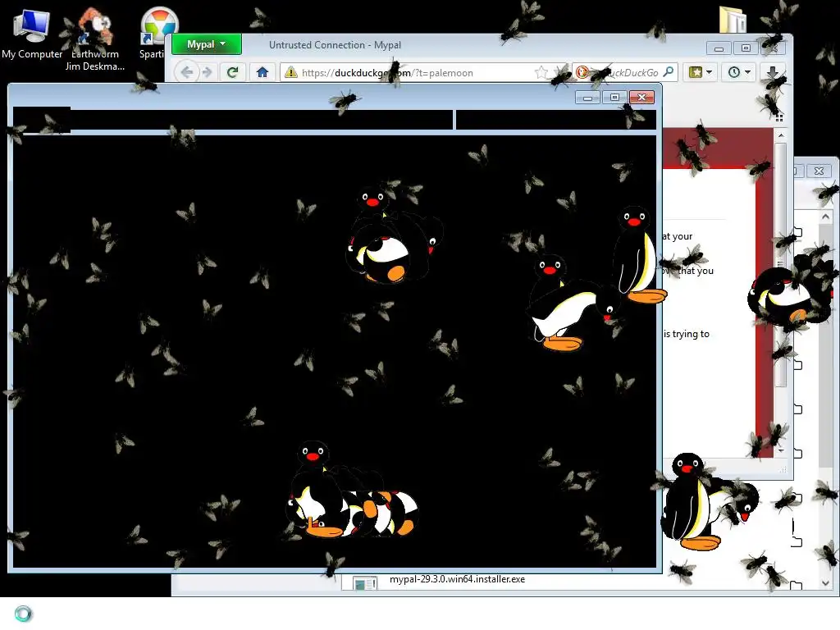Go back with the browser Back arrow

(x=186, y=72)
